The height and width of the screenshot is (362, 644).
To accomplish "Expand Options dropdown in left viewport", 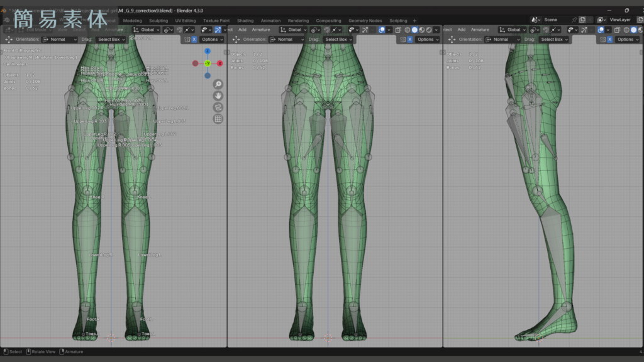I will tap(212, 40).
